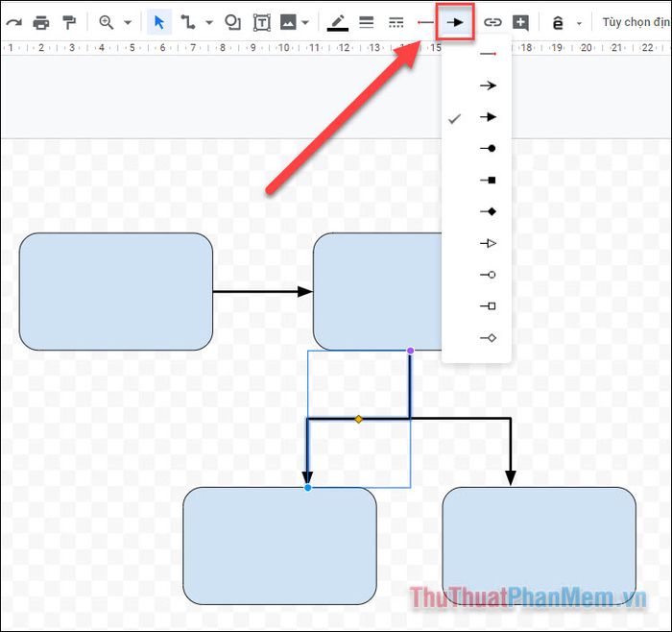Click the yellow diamond adjustment handle
672x632 pixels.
359,420
